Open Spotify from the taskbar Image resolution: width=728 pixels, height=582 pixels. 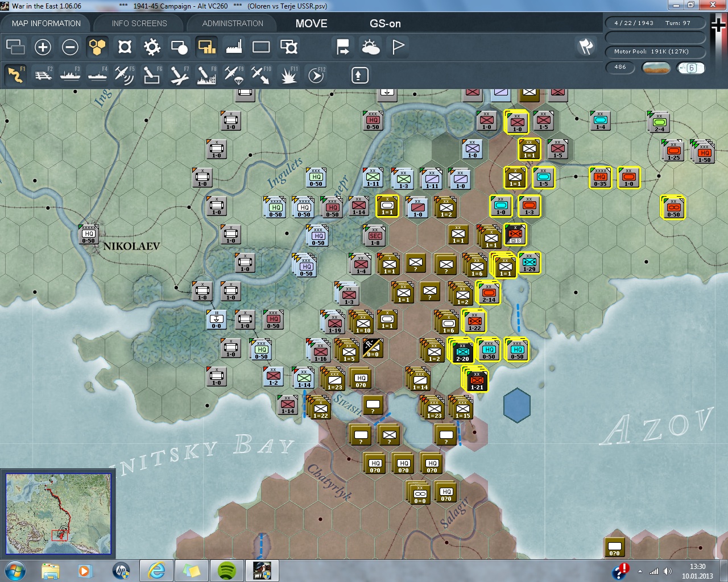(227, 570)
